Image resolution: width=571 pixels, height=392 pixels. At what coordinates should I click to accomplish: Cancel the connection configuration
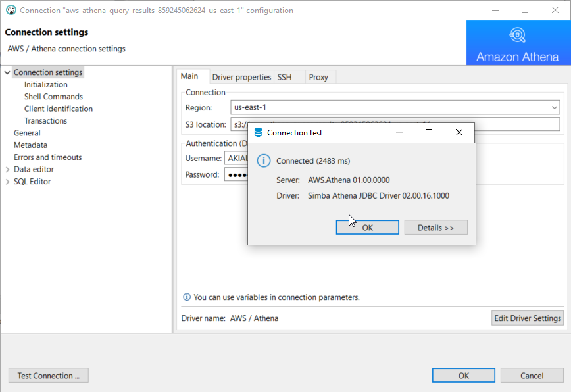coord(532,376)
